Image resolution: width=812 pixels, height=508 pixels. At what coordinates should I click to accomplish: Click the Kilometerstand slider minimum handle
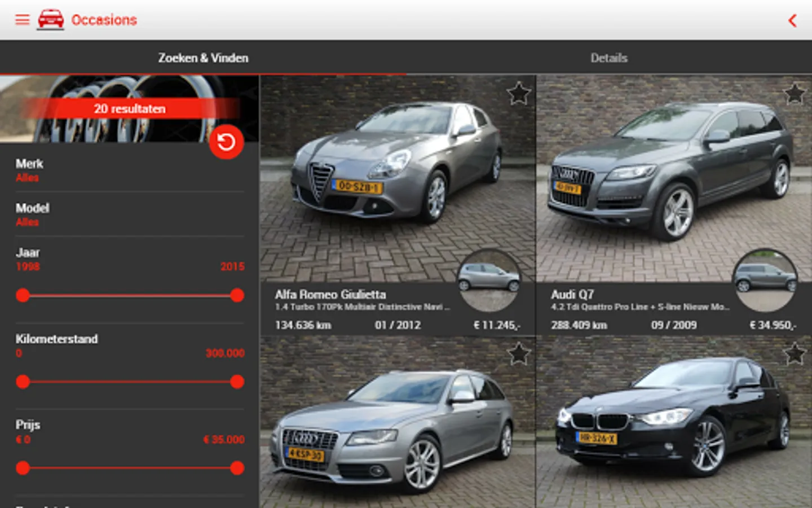click(23, 382)
